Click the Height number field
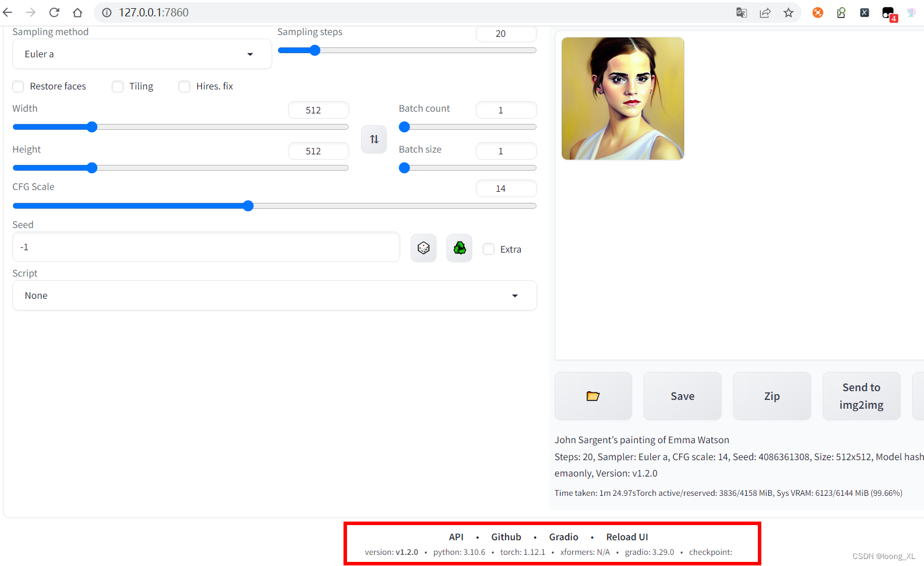 [x=318, y=151]
